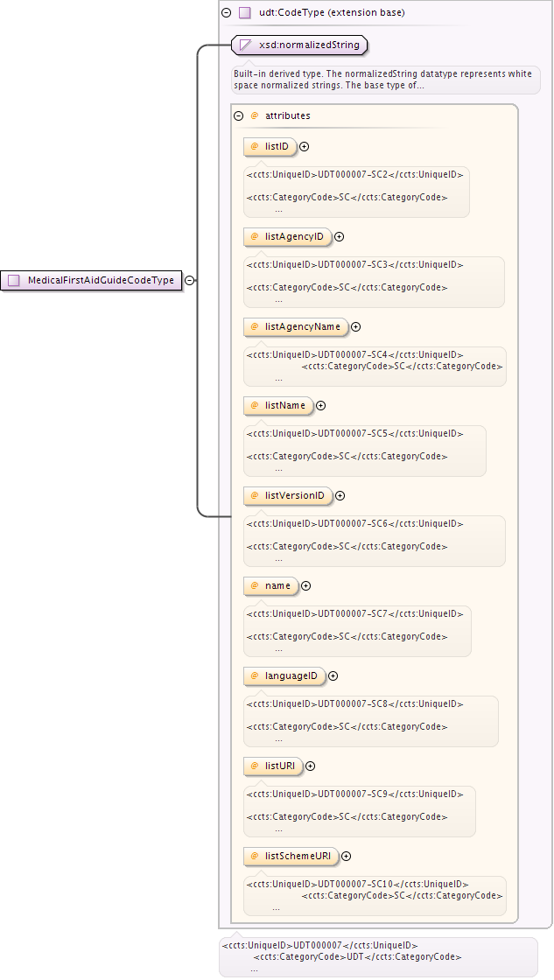Click the UDT000007-SC2 UniqueID annotation
554x980 pixels.
355,174
